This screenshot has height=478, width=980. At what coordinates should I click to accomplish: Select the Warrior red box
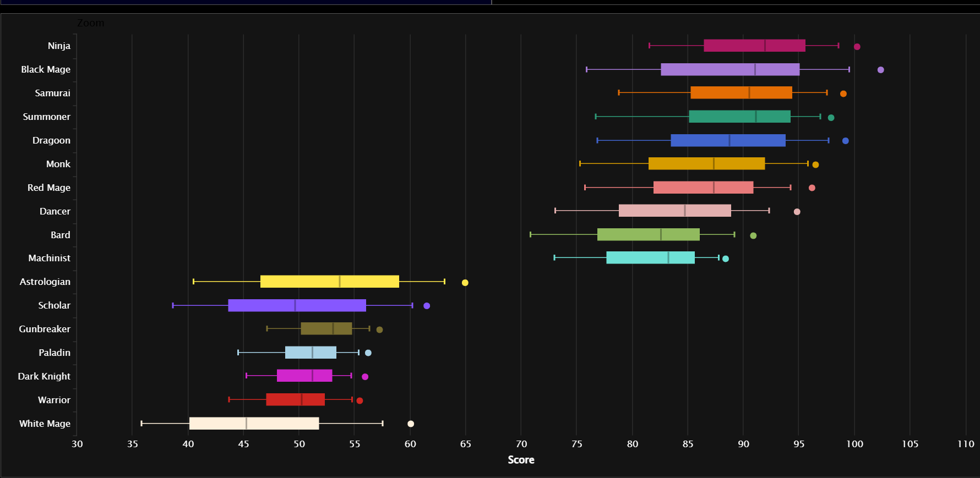295,399
